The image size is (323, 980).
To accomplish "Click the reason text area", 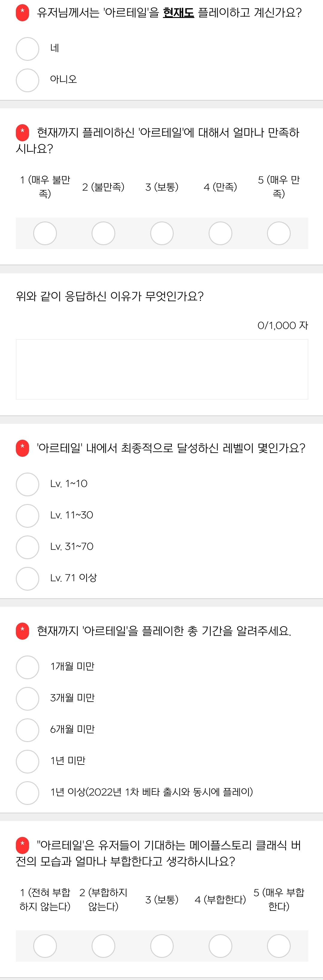I will click(x=162, y=369).
